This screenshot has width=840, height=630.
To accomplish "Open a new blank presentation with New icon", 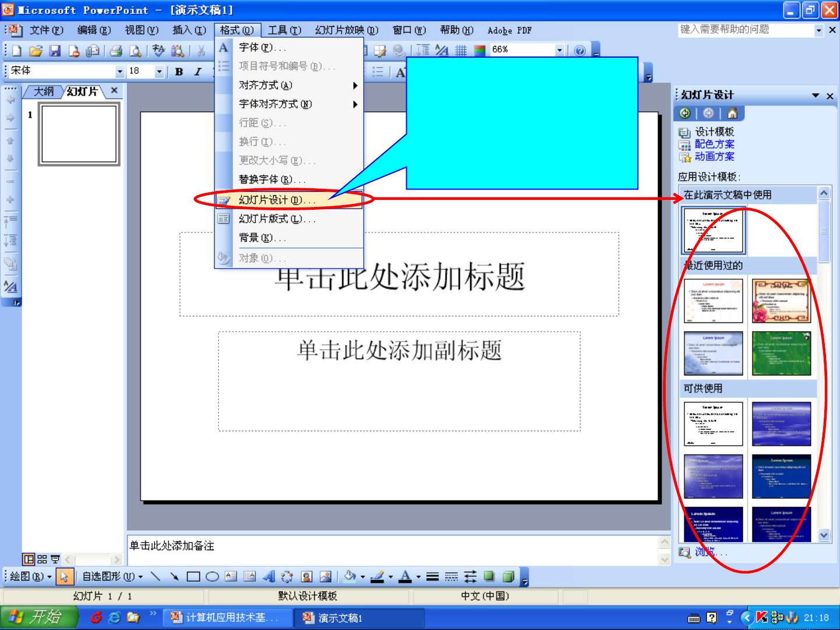I will click(16, 51).
